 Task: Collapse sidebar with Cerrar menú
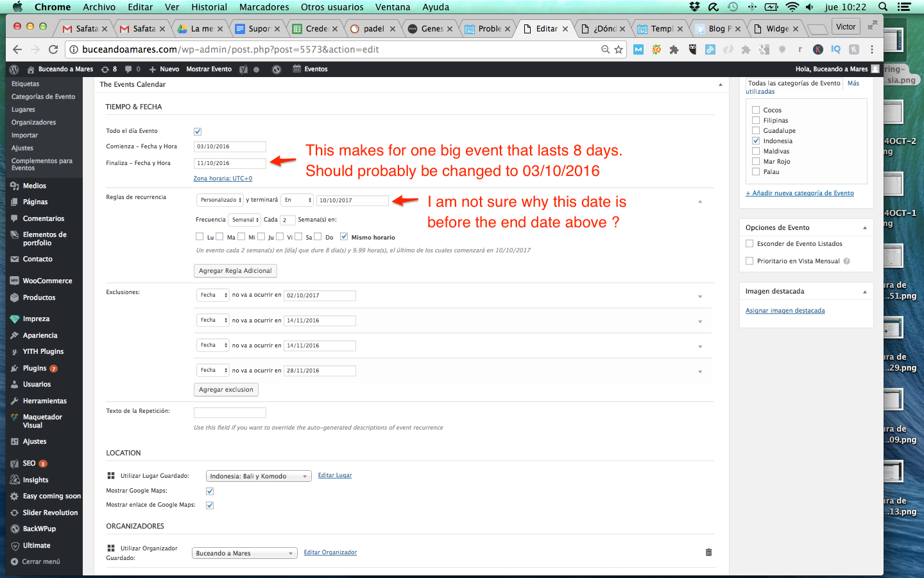tap(41, 561)
